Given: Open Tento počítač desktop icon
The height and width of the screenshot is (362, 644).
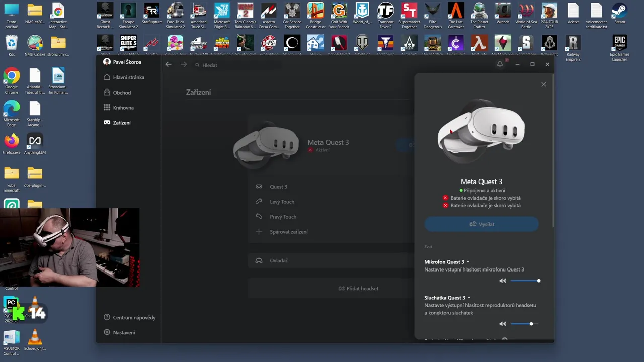Looking at the screenshot, I should point(11,16).
